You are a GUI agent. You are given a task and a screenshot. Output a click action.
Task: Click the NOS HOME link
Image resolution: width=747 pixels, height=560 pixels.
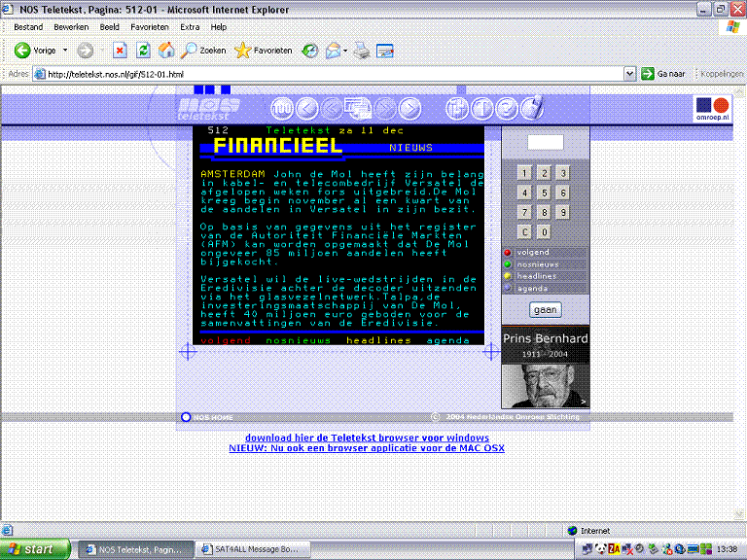pyautogui.click(x=208, y=418)
